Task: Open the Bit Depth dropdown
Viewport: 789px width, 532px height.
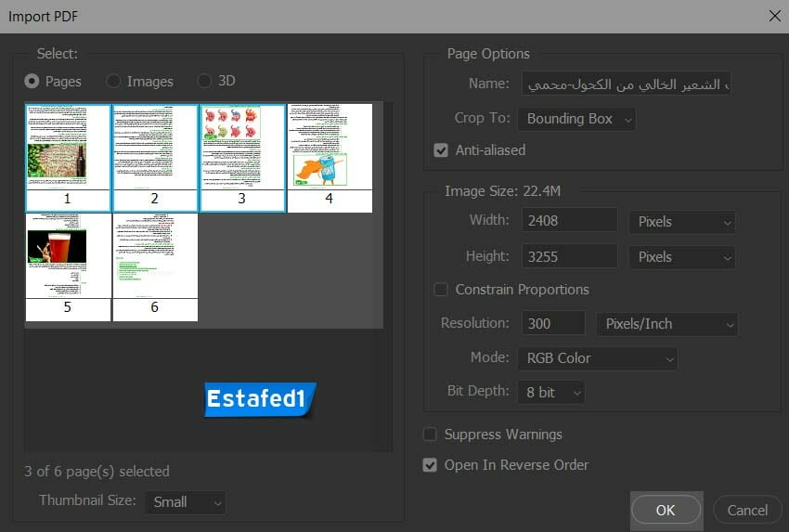Action: (551, 393)
